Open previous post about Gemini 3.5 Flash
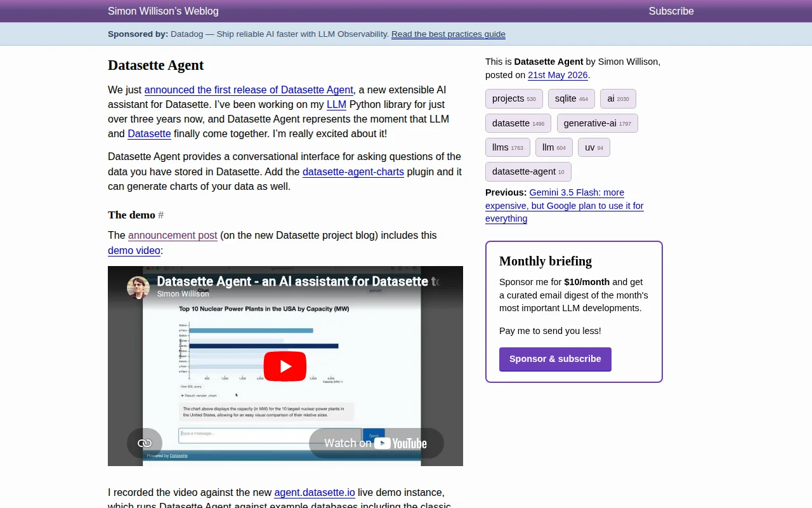The height and width of the screenshot is (508, 812). point(565,206)
